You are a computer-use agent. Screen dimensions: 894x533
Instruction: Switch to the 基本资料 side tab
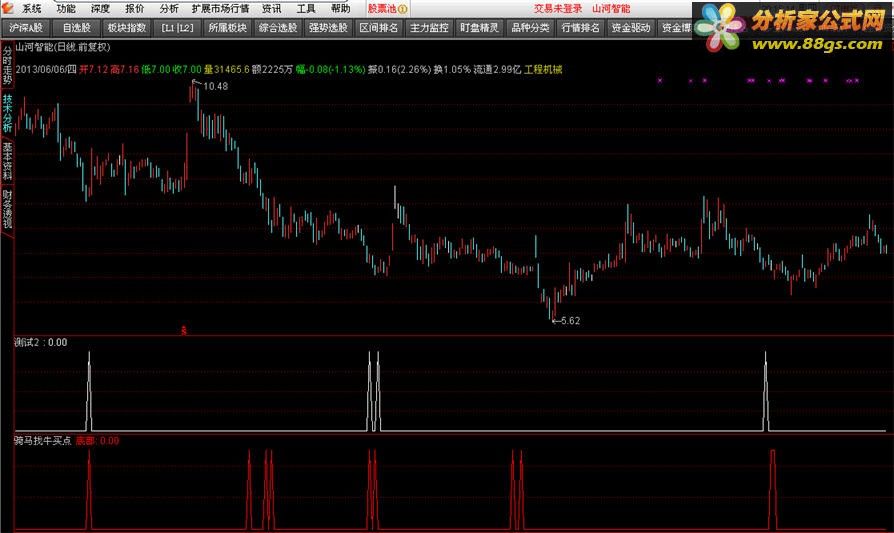7,161
